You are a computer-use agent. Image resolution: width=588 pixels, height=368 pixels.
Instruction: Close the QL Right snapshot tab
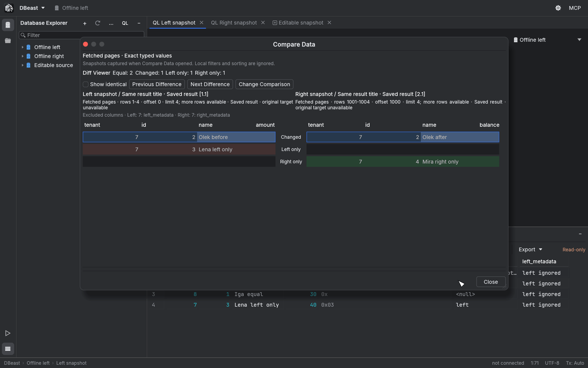coord(263,23)
